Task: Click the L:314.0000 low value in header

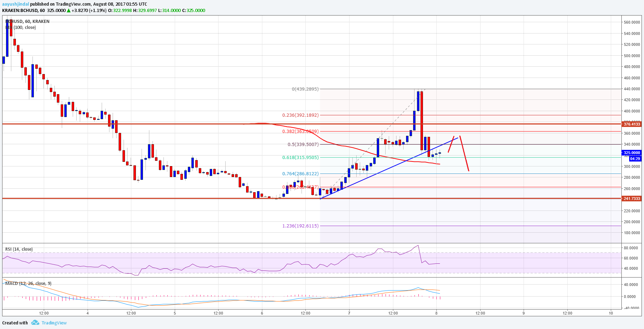Action: (169, 11)
